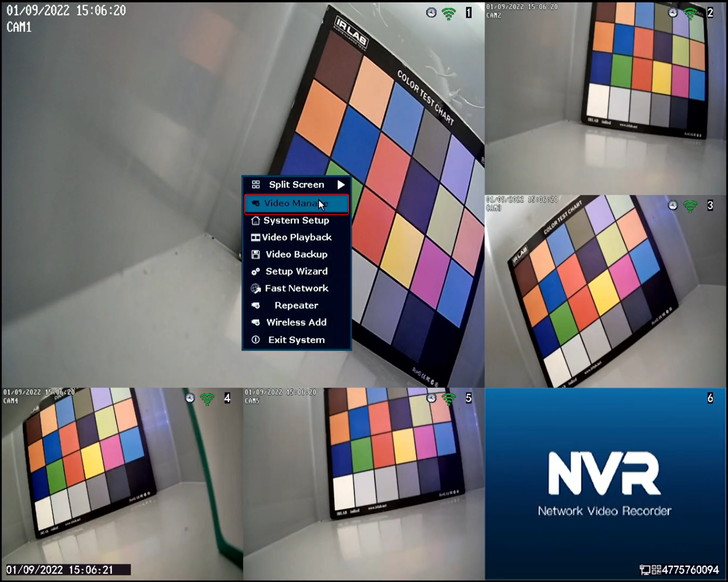
Task: Click the floppy disk icon beside Video Backup
Action: (x=256, y=254)
